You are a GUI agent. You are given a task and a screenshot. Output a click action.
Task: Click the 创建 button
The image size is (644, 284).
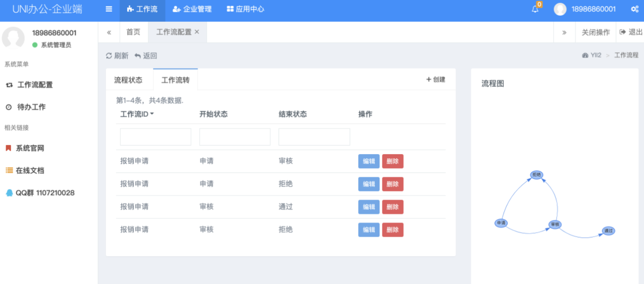436,80
